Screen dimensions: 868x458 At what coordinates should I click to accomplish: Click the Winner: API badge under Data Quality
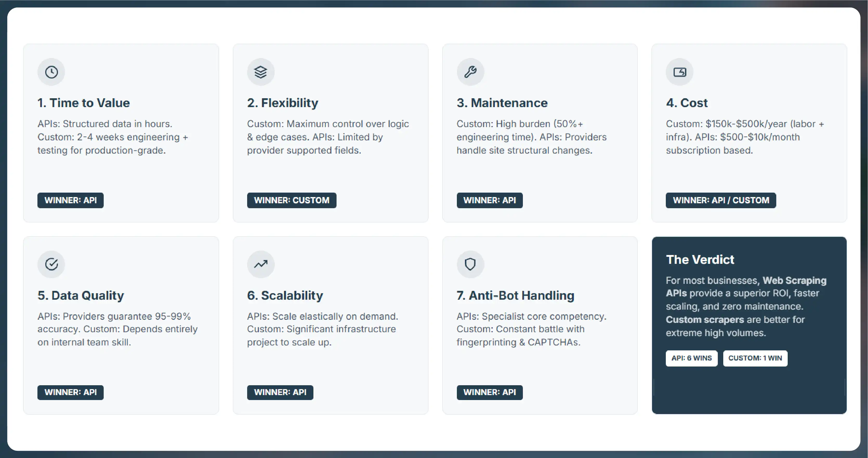[70, 392]
